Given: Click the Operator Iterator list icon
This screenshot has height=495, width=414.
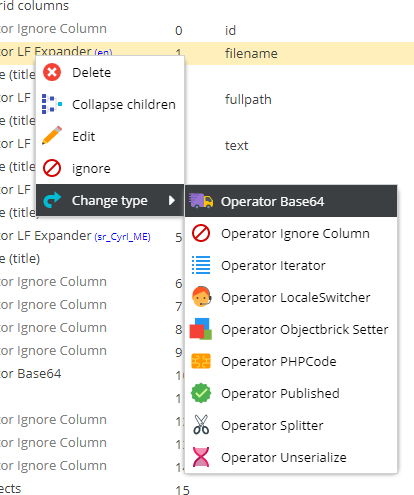Looking at the screenshot, I should tap(201, 265).
